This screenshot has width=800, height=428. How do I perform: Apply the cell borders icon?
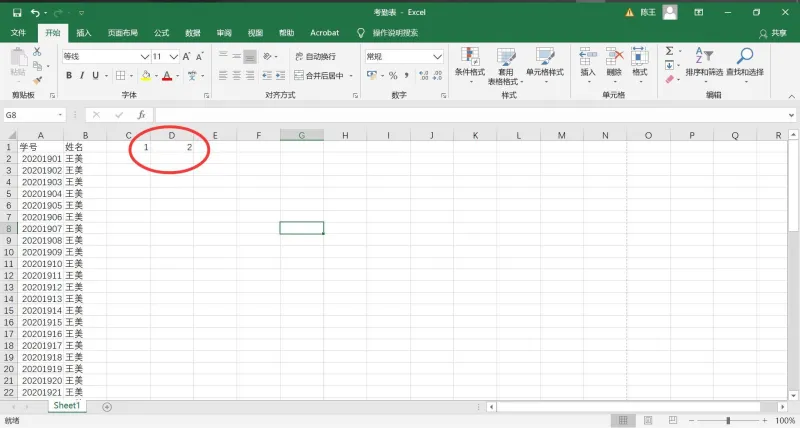coord(120,75)
